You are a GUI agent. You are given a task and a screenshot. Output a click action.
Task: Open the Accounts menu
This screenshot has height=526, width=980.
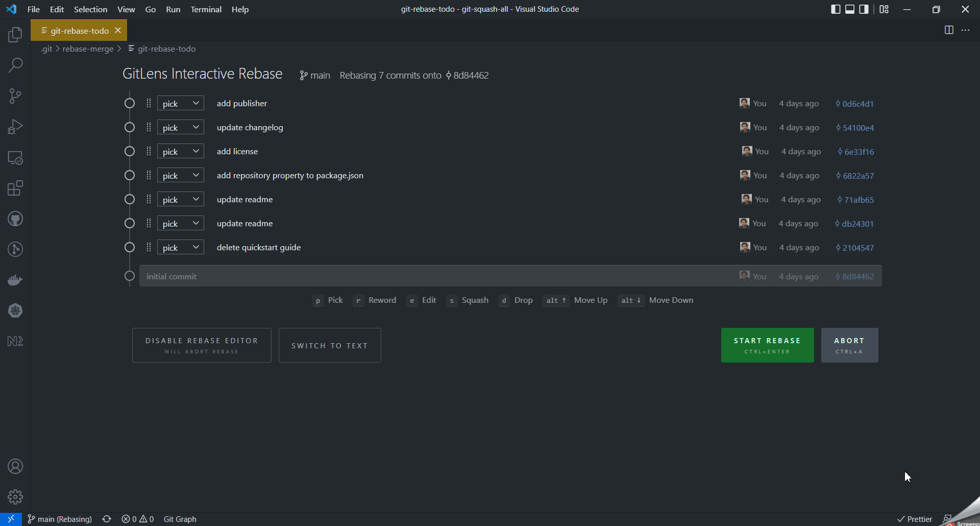pos(15,466)
